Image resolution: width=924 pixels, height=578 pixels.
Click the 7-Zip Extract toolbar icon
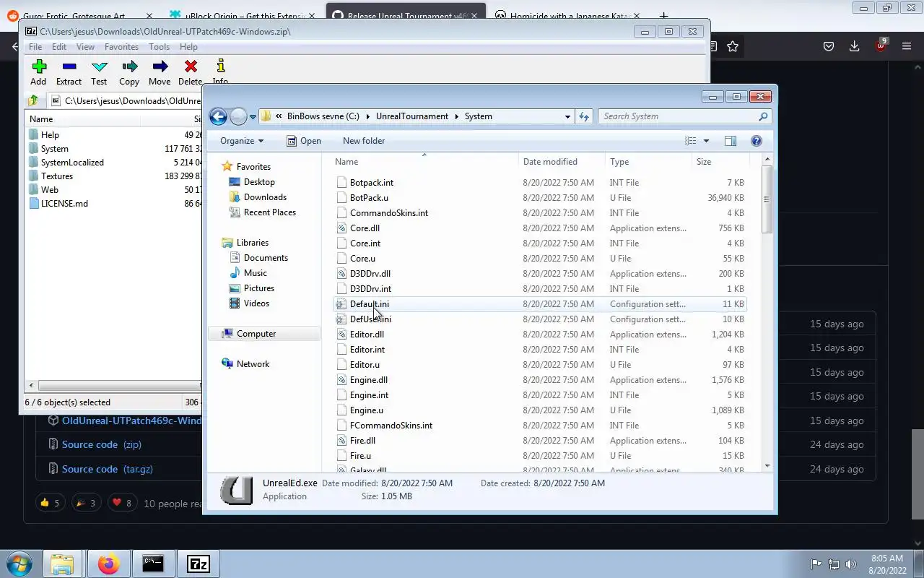[x=69, y=66]
